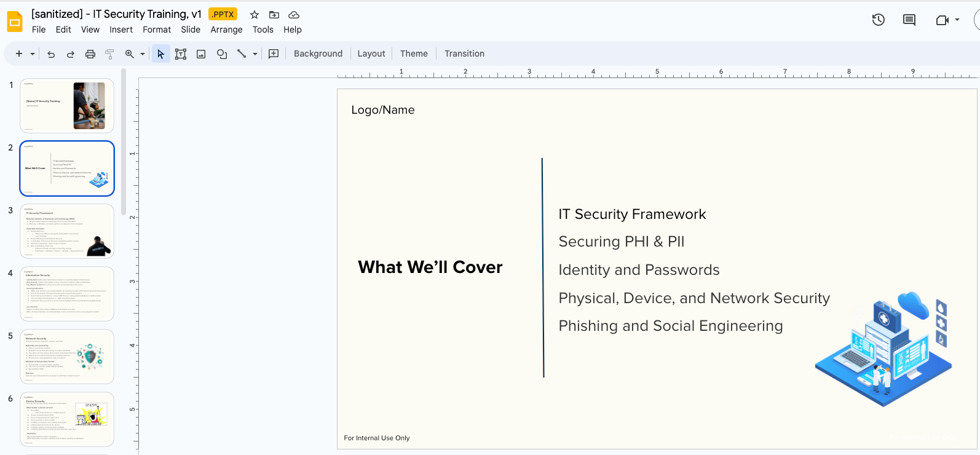Click the new slide plus button

point(19,53)
